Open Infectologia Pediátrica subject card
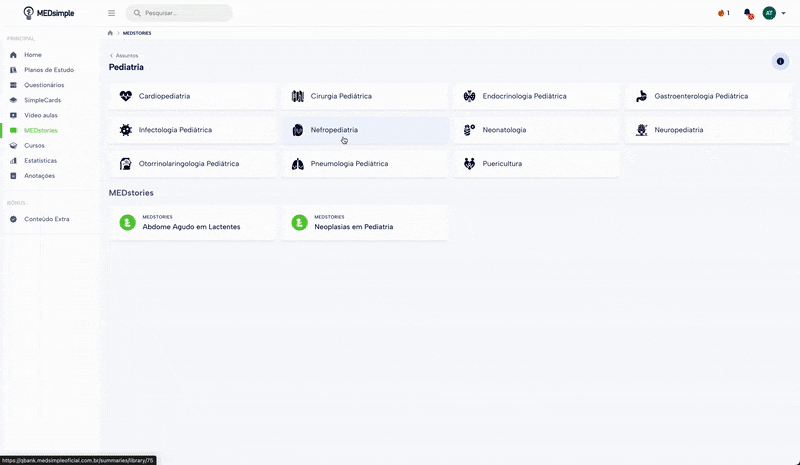The height and width of the screenshot is (465, 800). point(193,130)
